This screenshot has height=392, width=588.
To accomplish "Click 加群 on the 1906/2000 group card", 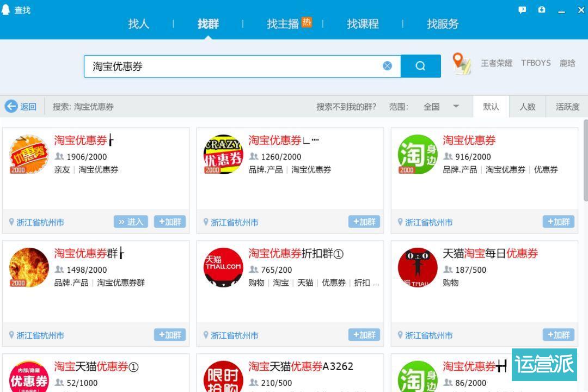I will (x=170, y=222).
